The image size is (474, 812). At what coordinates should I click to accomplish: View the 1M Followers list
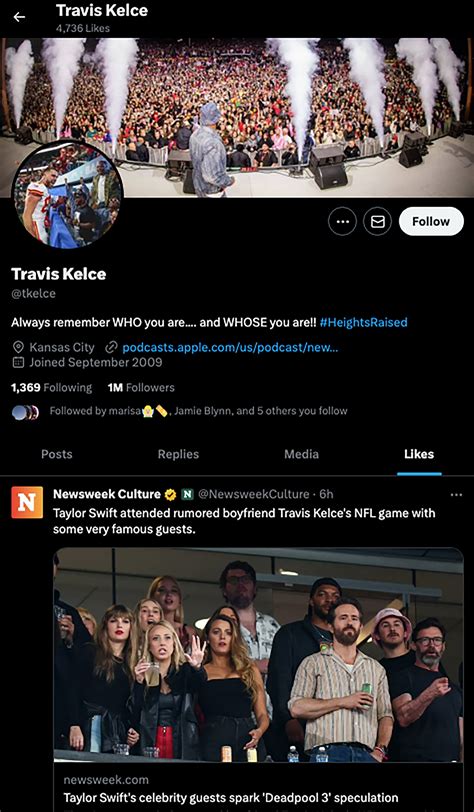click(x=141, y=387)
